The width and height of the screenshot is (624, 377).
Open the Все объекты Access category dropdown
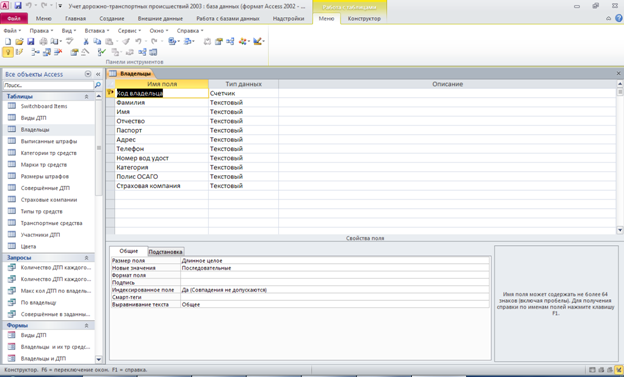click(88, 74)
